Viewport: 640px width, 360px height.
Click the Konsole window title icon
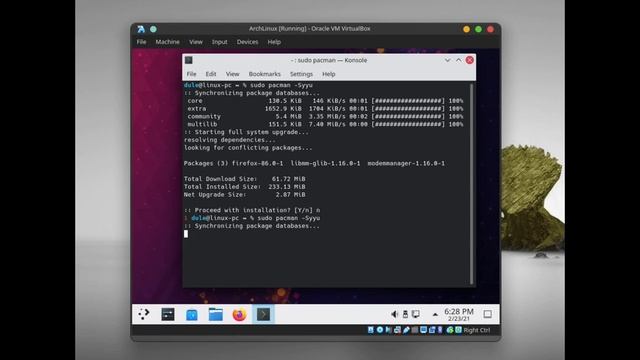[189, 60]
